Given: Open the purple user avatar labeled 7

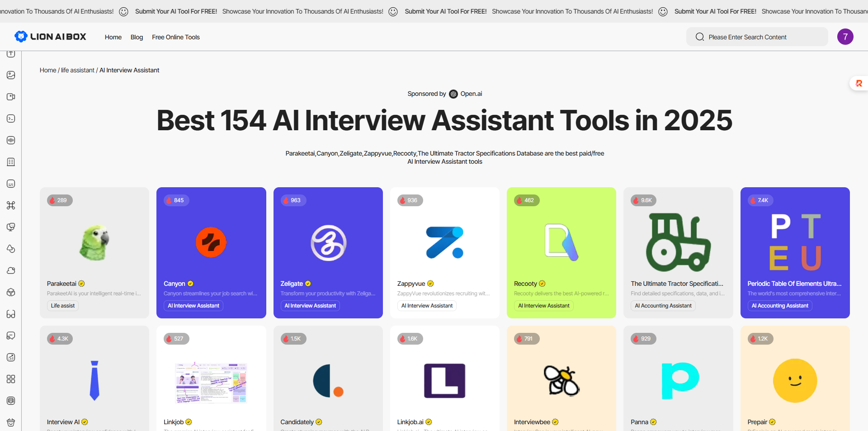Looking at the screenshot, I should click(845, 37).
